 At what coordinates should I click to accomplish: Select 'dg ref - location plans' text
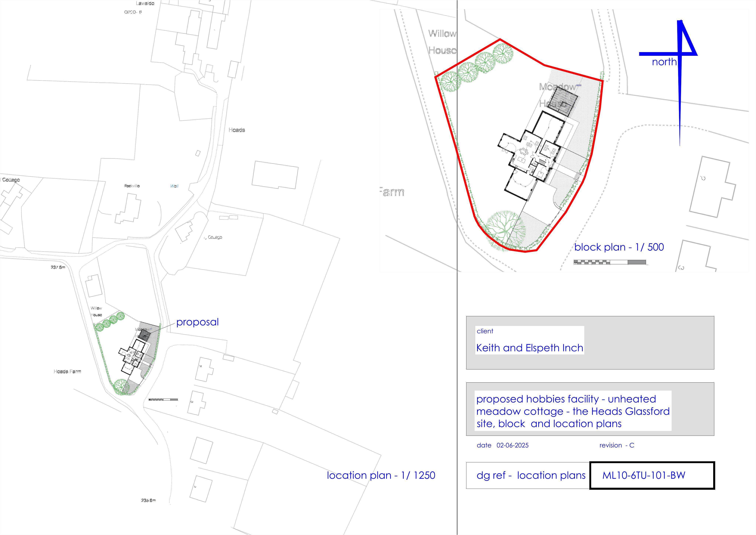point(531,475)
